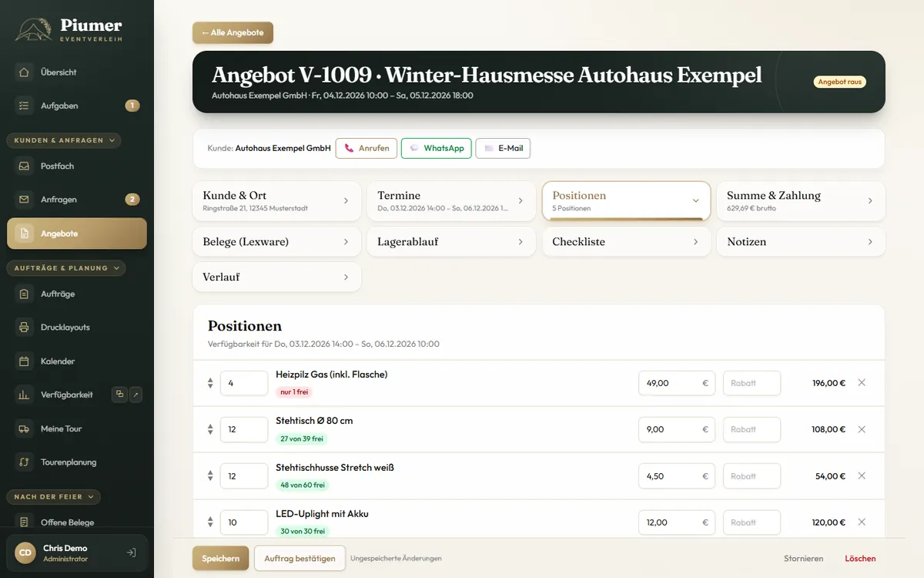Log out using the sign-out icon

(x=132, y=553)
